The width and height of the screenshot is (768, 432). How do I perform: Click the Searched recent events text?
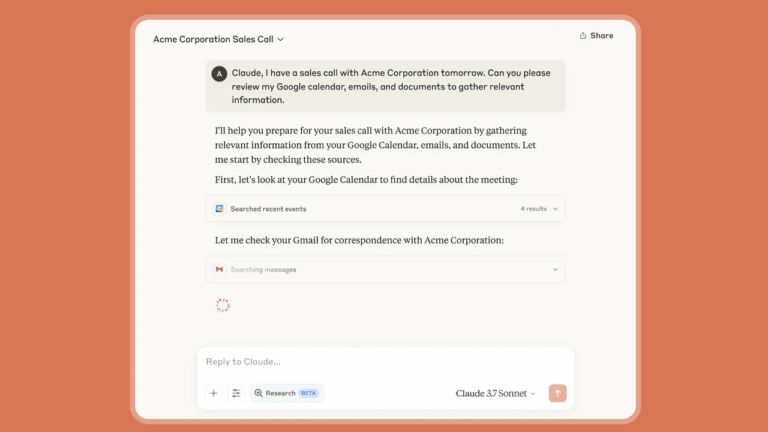[x=268, y=209]
